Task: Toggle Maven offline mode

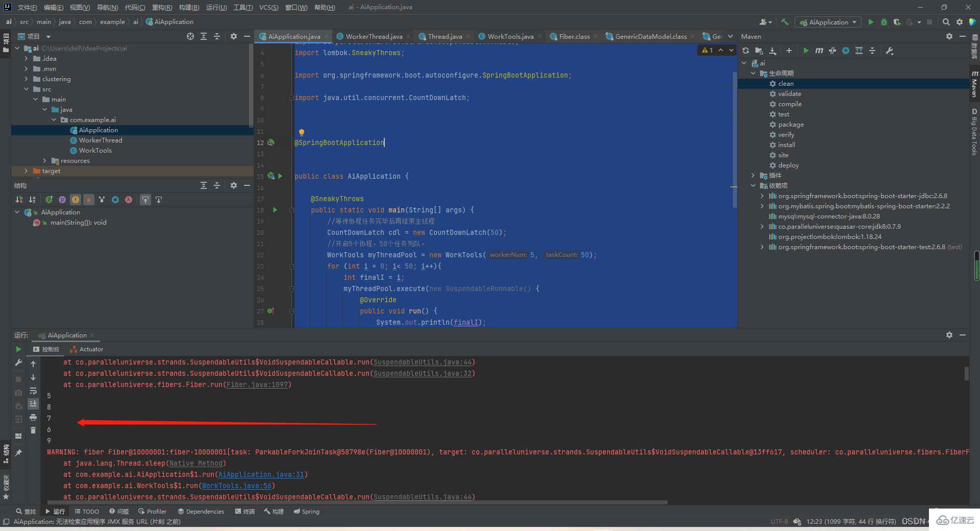Action: [832, 51]
